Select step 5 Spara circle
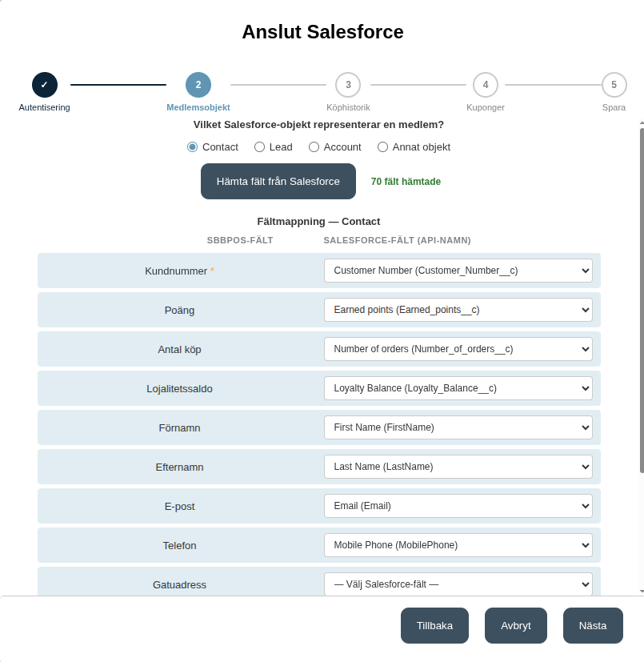This screenshot has width=644, height=662. pos(614,85)
